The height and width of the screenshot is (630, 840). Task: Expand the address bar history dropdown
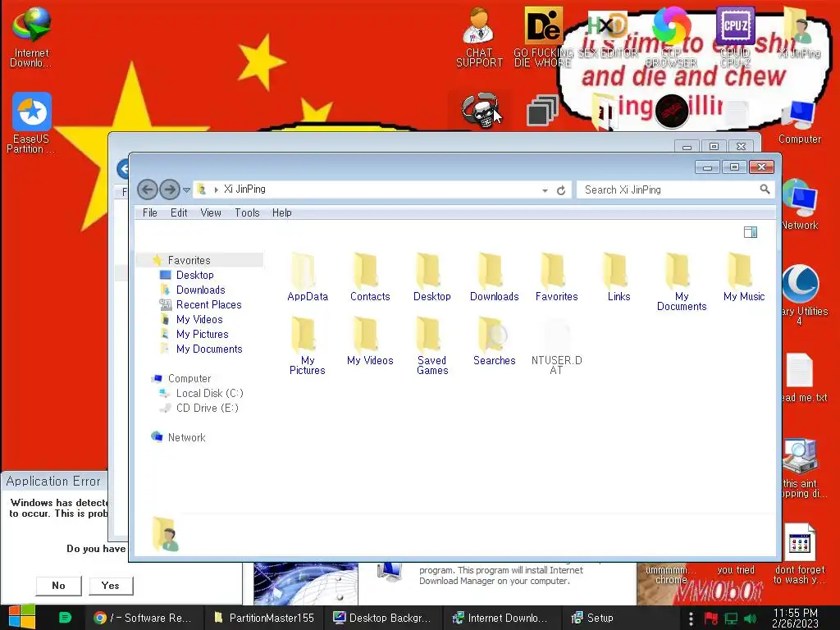click(x=545, y=190)
